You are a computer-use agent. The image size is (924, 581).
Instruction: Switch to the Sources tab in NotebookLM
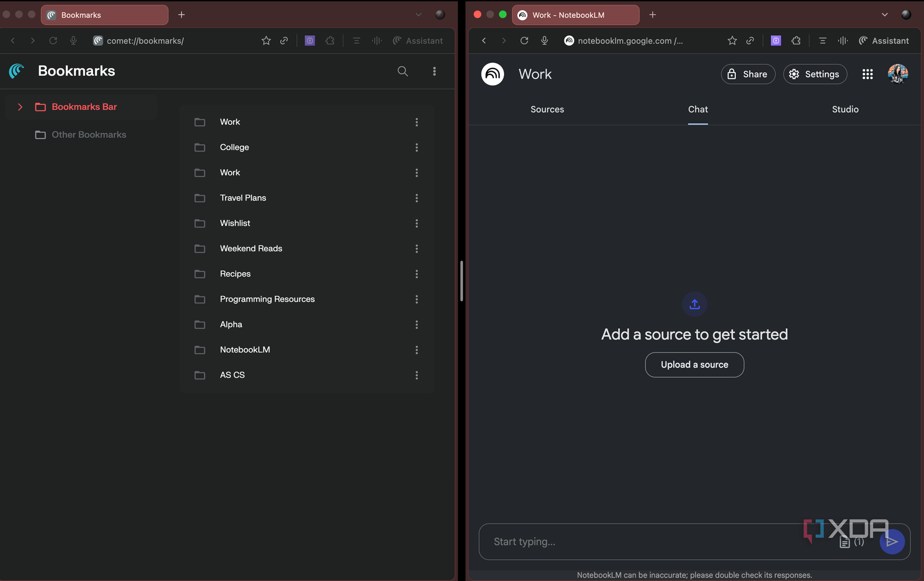(547, 109)
